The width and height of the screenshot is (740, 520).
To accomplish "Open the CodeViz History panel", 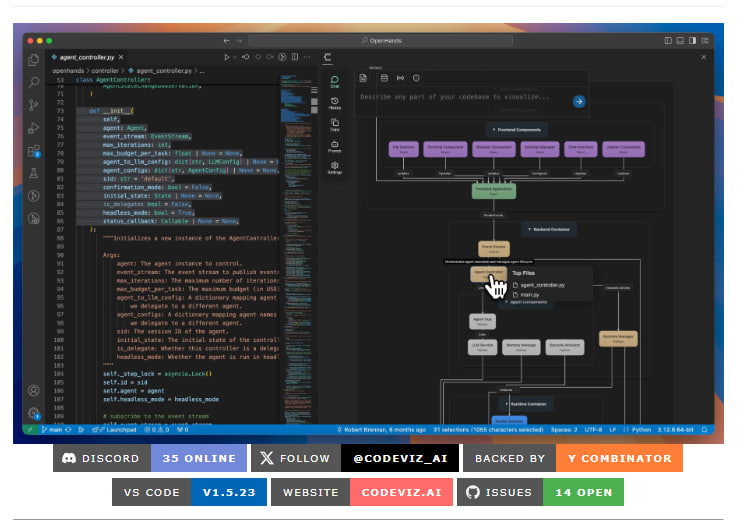I will [x=335, y=103].
